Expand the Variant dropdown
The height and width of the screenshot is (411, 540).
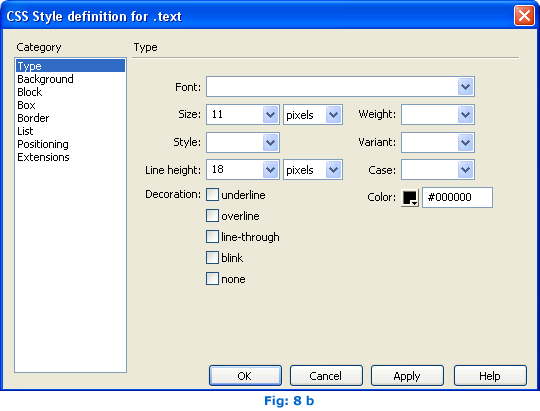tap(466, 142)
